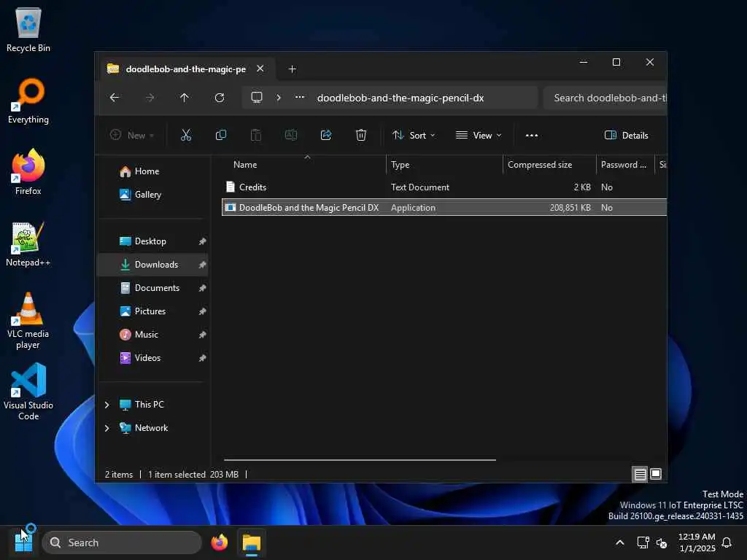Image resolution: width=747 pixels, height=560 pixels.
Task: Sort by Password column header
Action: coord(625,165)
